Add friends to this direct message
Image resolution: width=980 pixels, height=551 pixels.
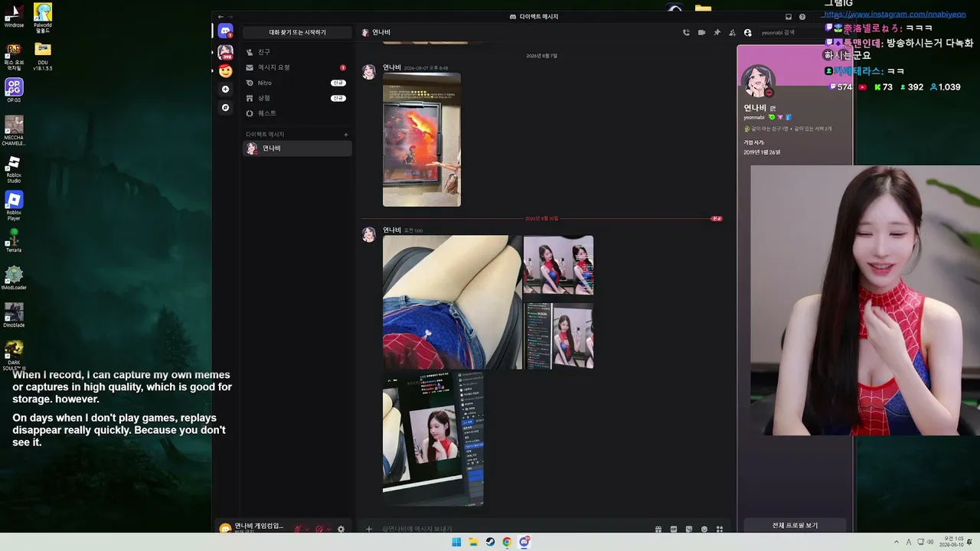point(732,33)
